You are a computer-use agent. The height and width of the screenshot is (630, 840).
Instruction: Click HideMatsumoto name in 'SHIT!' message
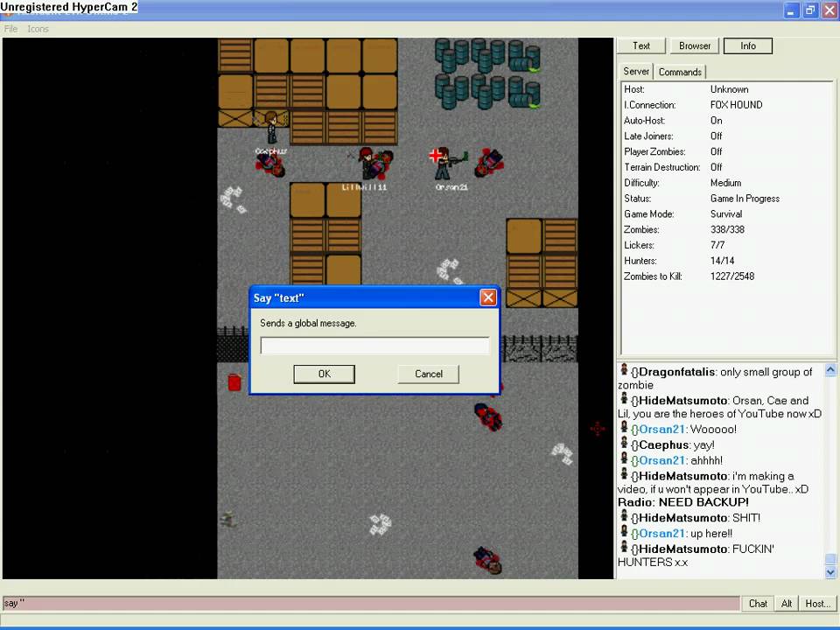pyautogui.click(x=683, y=517)
